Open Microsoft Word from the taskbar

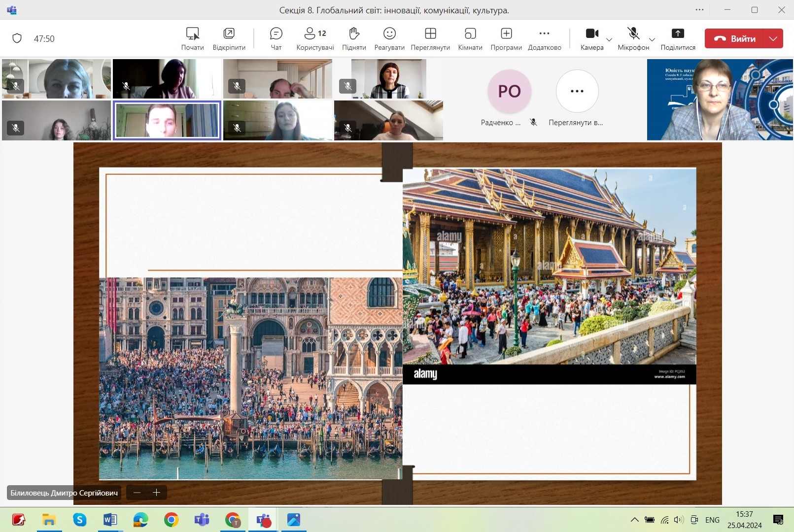coord(110,520)
